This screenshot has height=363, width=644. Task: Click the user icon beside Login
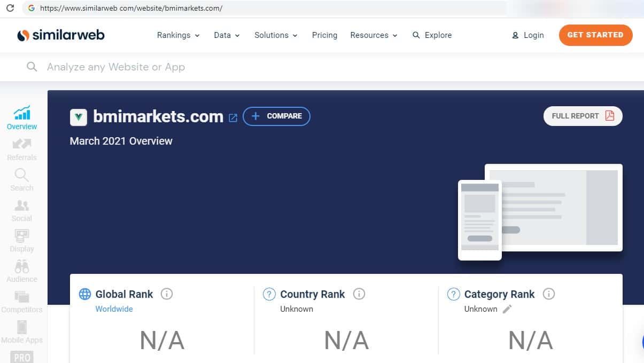(x=515, y=35)
